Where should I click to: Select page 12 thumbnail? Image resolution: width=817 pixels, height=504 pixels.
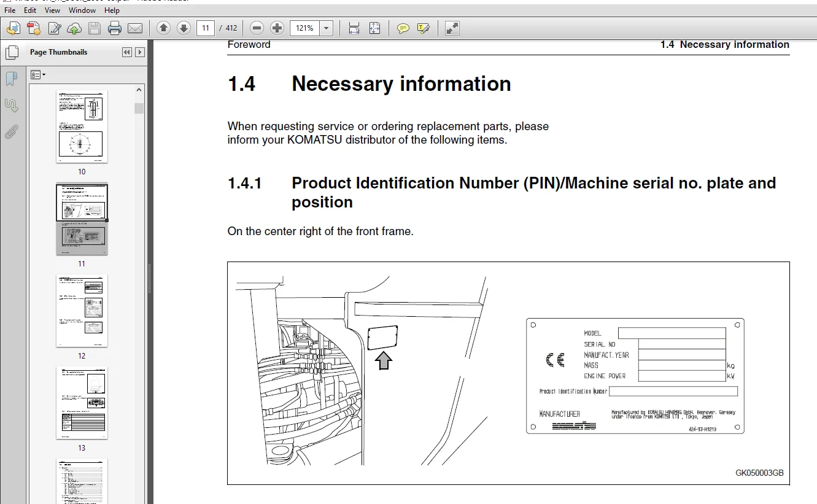pos(82,311)
